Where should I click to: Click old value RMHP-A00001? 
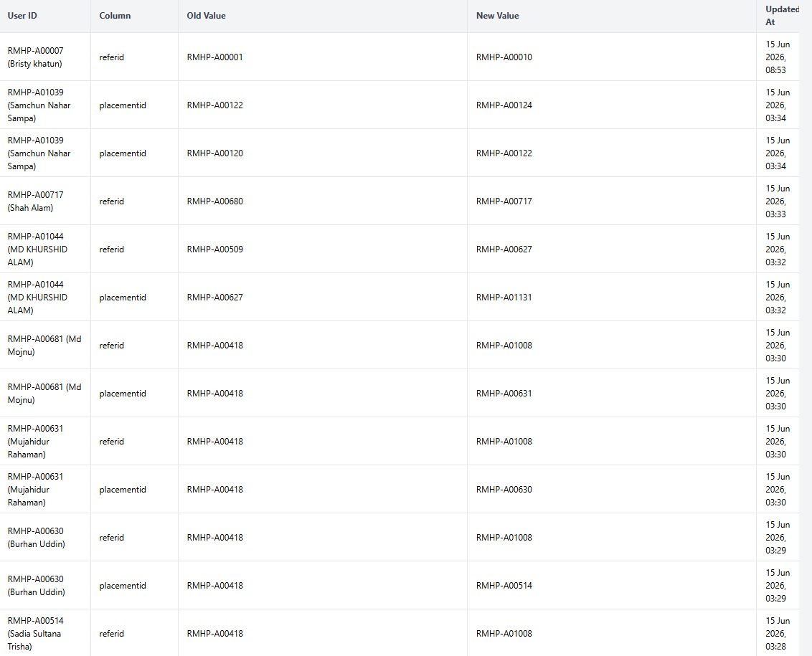point(215,57)
